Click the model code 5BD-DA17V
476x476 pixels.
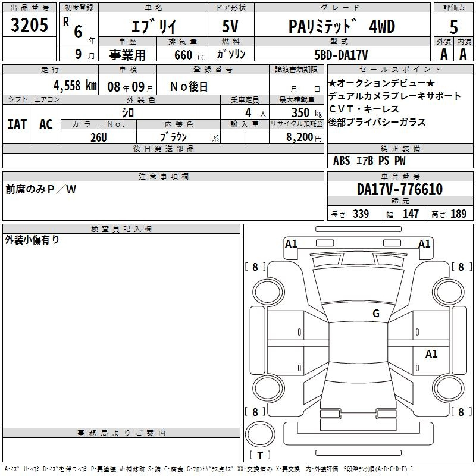pos(341,55)
